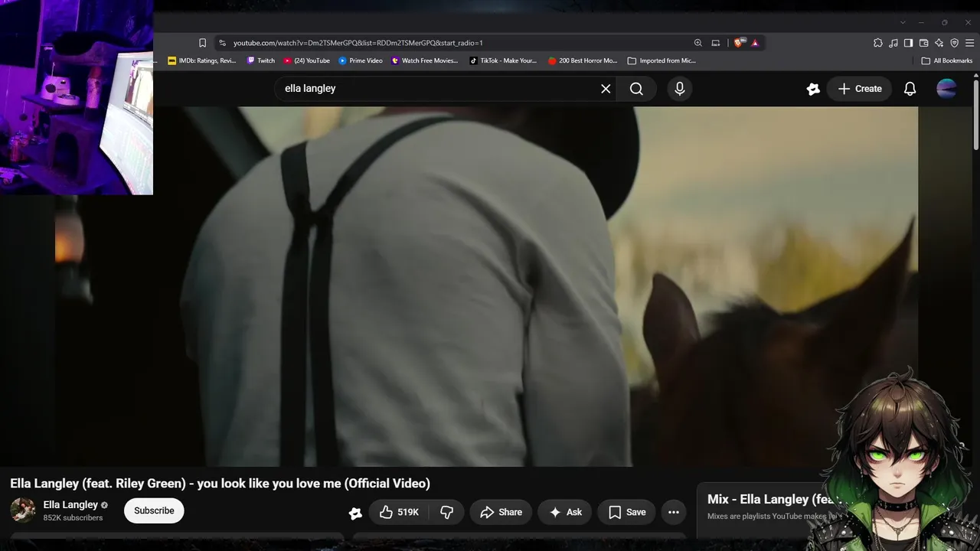The height and width of the screenshot is (551, 980).
Task: Open the 'Watch Free Movies...' bookmark
Action: pos(424,60)
